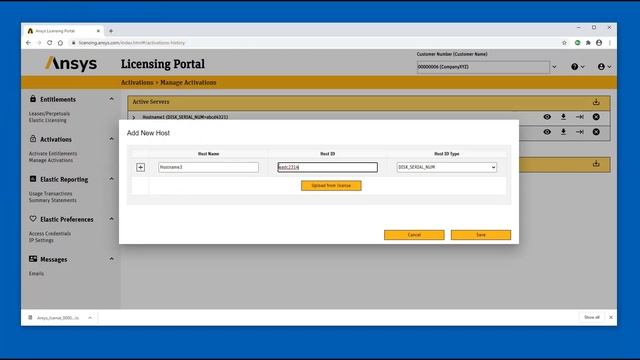640x360 pixels.
Task: Open the Host ID Type combo box
Action: click(x=447, y=167)
